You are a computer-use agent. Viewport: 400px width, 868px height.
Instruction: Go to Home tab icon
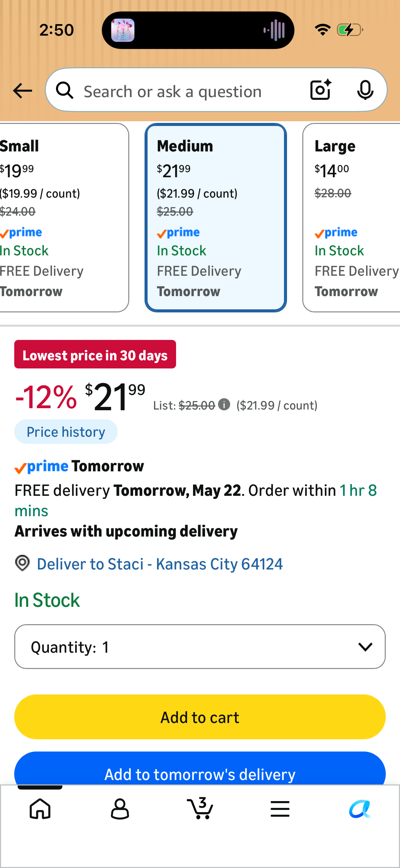40,809
